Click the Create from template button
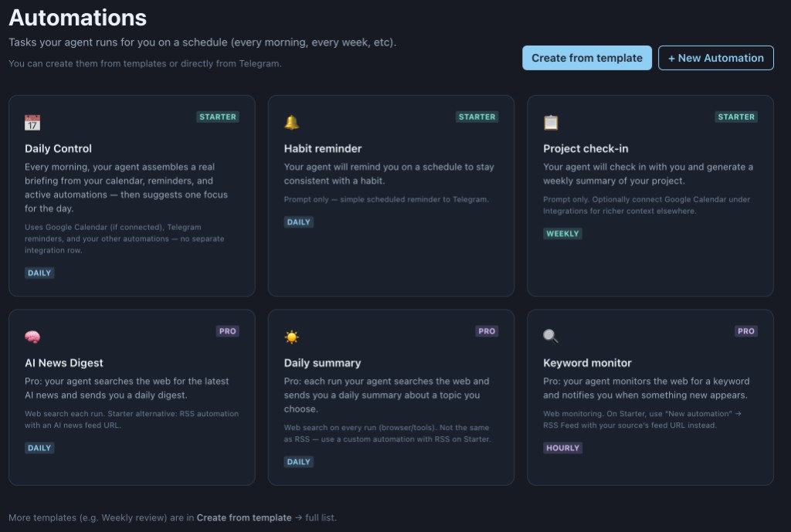The image size is (791, 532). (x=586, y=58)
